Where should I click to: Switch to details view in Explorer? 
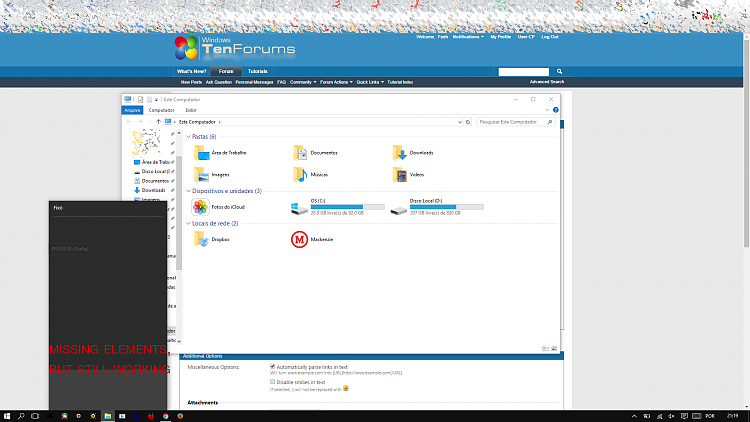click(545, 349)
